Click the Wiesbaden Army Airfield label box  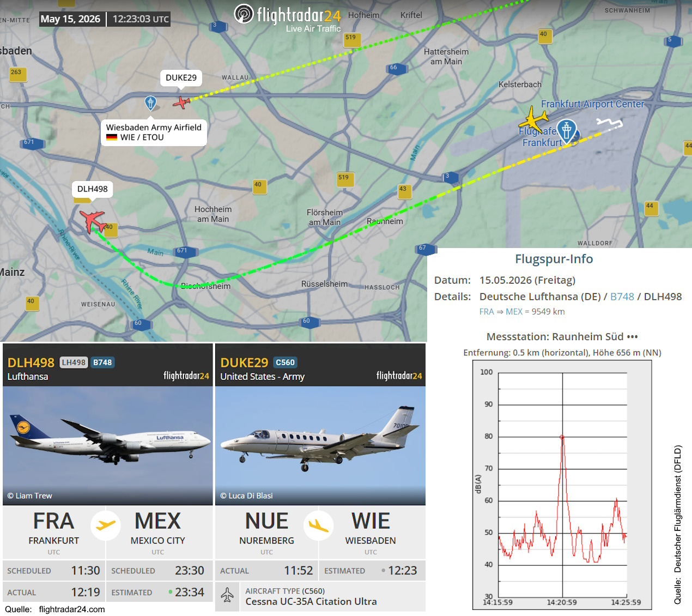click(154, 132)
